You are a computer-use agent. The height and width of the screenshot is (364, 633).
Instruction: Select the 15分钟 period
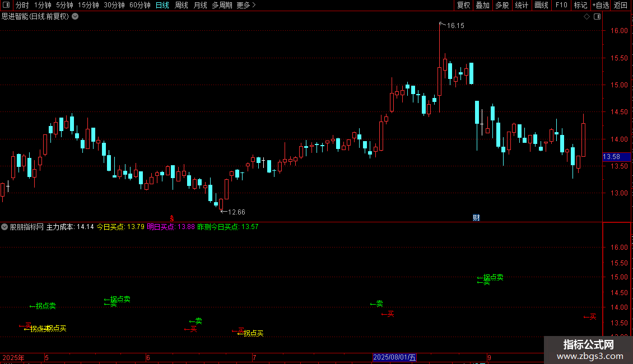(x=89, y=5)
